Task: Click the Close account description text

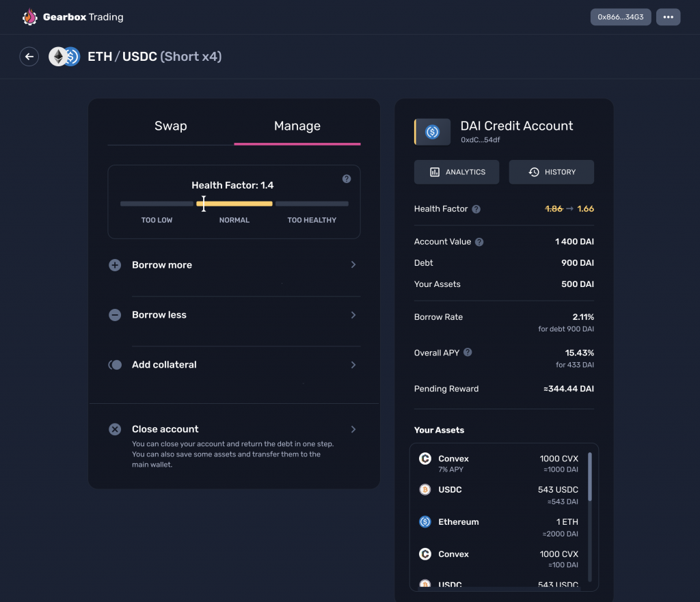Action: click(232, 454)
